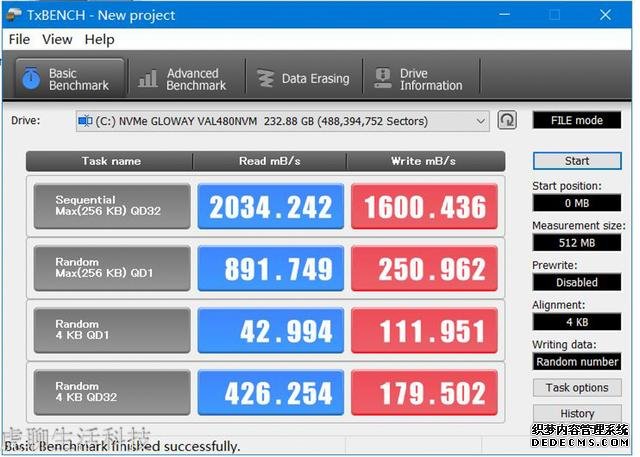Expand the Drive dropdown arrow
The image size is (640, 457).
click(x=480, y=121)
